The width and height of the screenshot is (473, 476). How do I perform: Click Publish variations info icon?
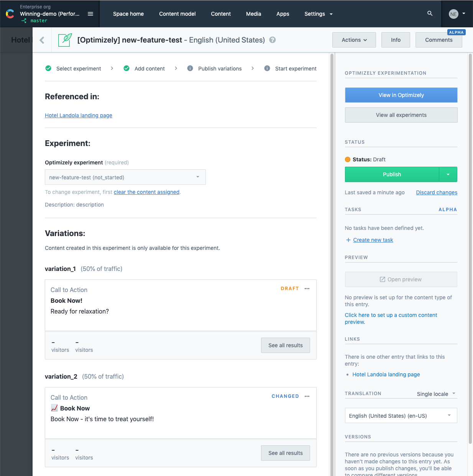tap(190, 68)
